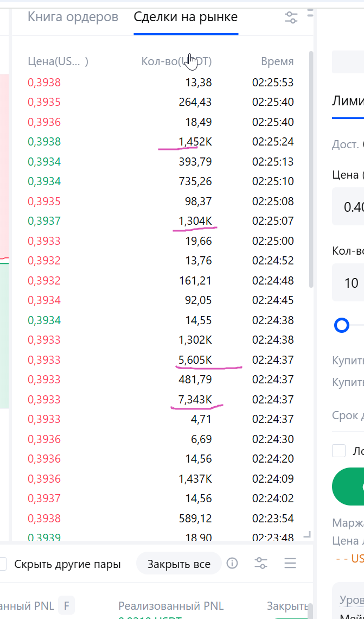Click the Цена input field

pyautogui.click(x=348, y=206)
